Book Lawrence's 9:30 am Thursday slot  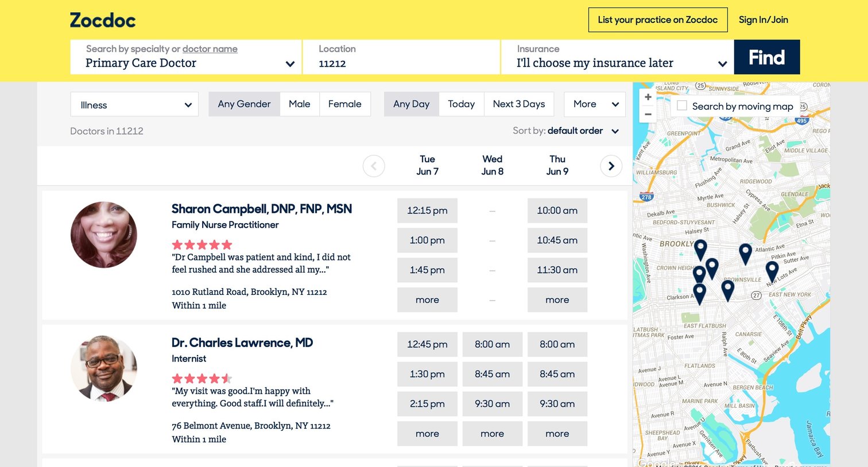tap(557, 404)
